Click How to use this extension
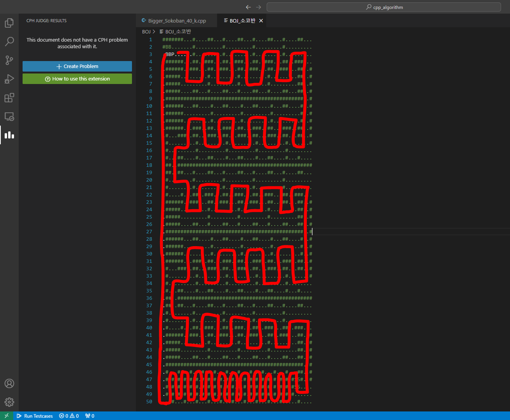 (77, 79)
